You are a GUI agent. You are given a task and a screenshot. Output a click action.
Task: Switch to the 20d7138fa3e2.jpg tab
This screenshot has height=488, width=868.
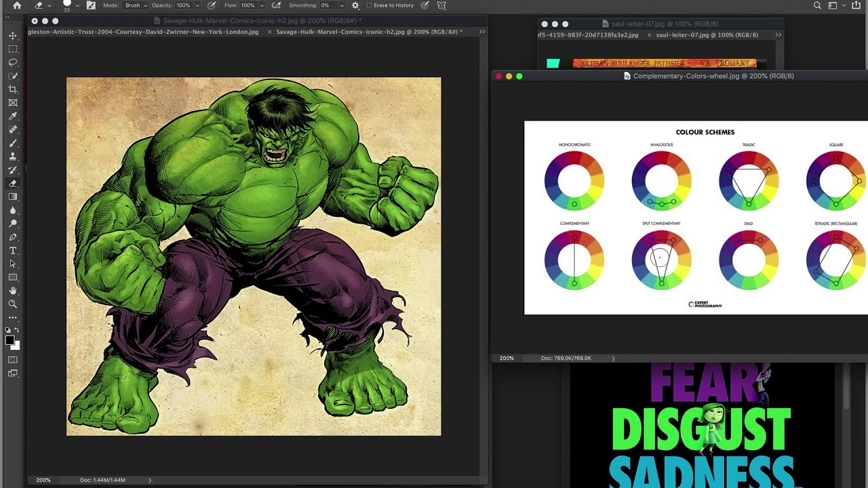pos(588,35)
